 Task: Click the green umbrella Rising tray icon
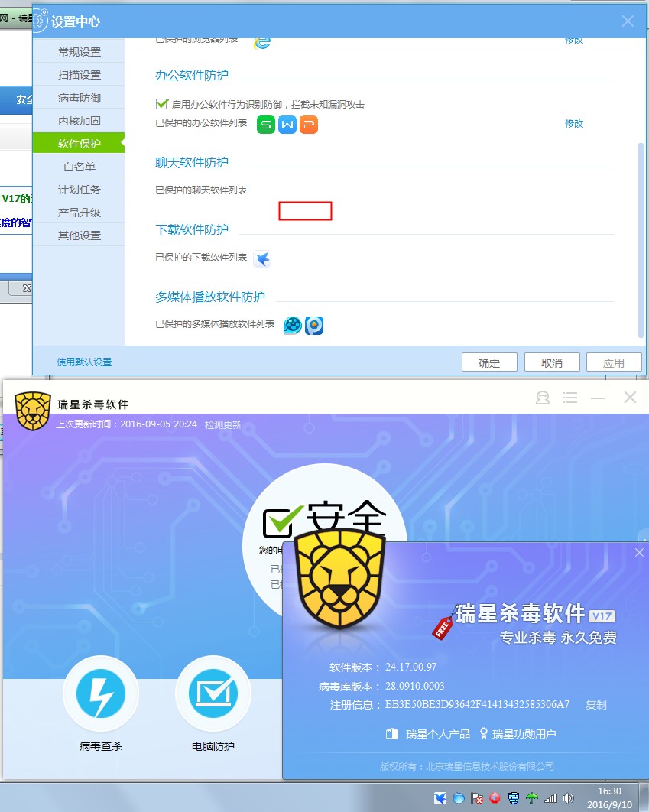click(x=531, y=798)
